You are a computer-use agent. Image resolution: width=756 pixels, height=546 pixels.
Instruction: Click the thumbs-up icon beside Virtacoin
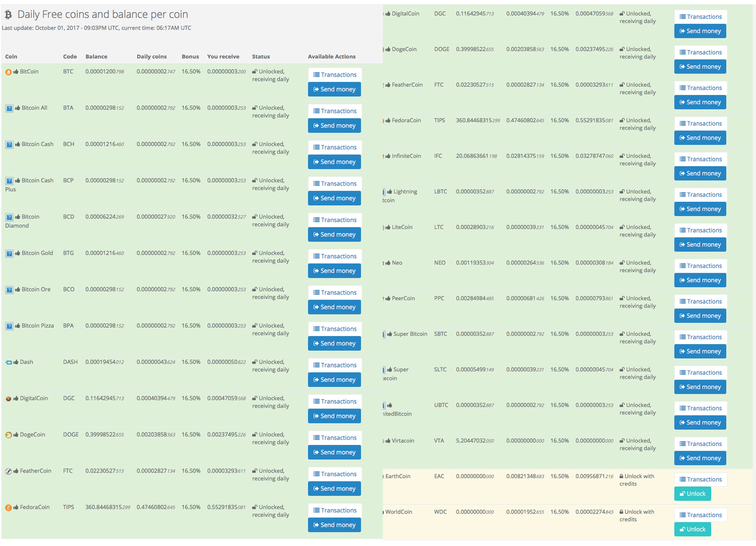pyautogui.click(x=388, y=441)
